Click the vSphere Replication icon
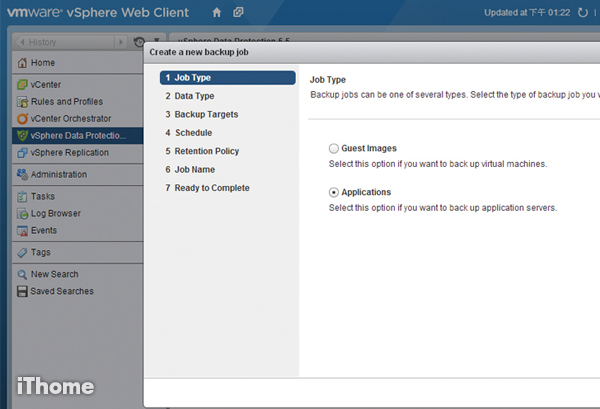The image size is (600, 409). click(x=21, y=153)
